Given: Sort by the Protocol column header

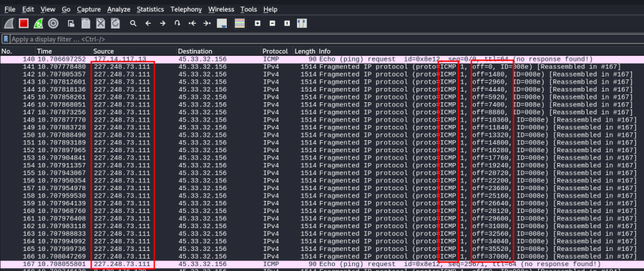Looking at the screenshot, I should click(x=277, y=51).
